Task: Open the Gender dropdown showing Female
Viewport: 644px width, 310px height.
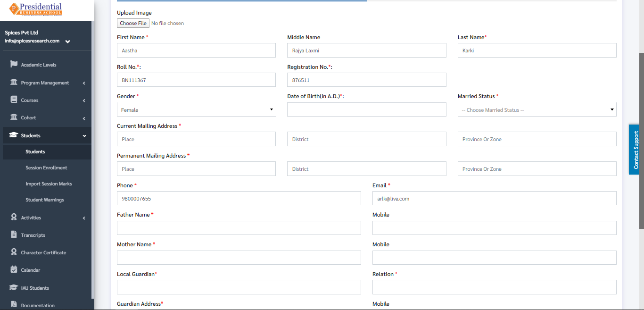Action: point(196,109)
